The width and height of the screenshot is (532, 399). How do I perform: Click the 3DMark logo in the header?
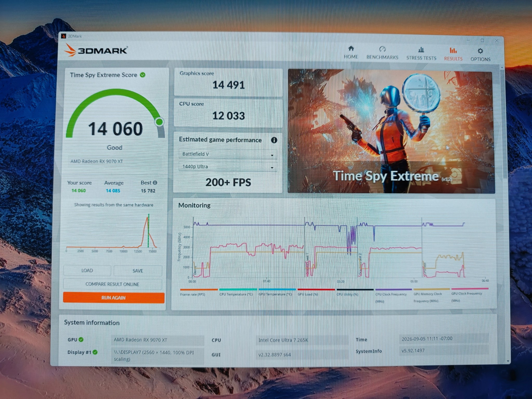click(x=96, y=50)
